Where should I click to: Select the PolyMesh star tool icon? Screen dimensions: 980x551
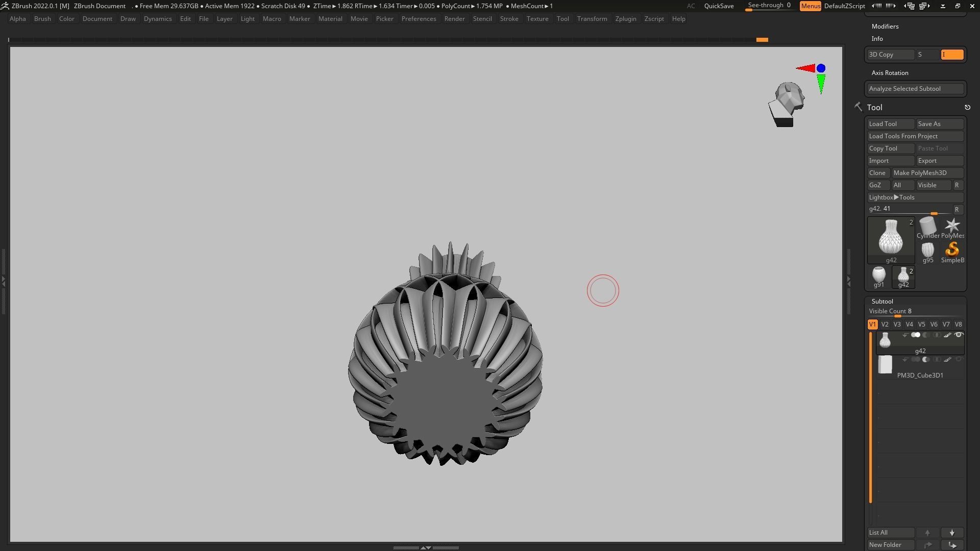(952, 226)
